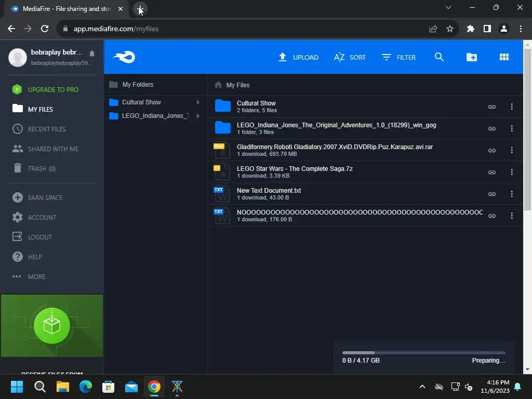Viewport: 532px width, 399px height.
Task: Open File Explorer from the taskbar
Action: [x=63, y=387]
